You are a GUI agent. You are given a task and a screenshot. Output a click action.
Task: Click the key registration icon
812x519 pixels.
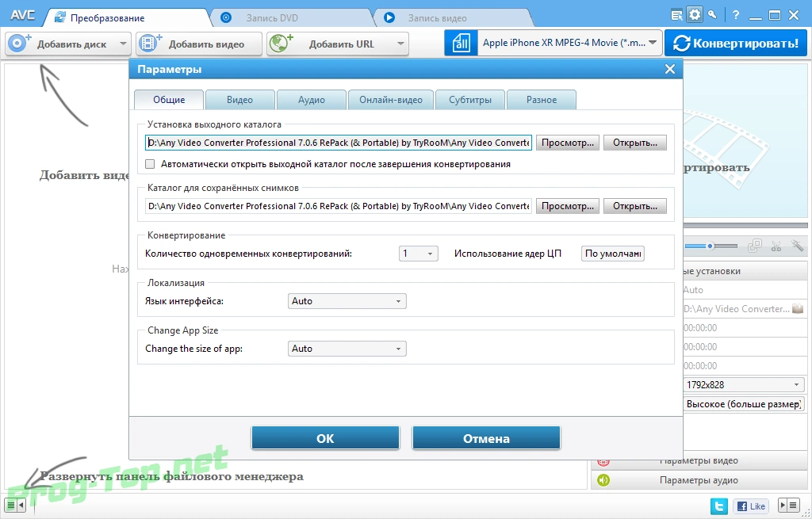pyautogui.click(x=713, y=14)
